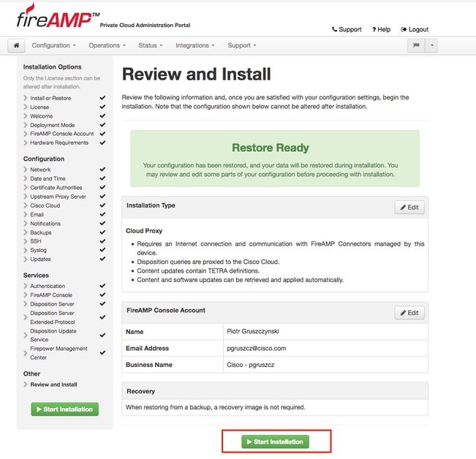476x459 pixels.
Task: Click the flag notifications icon
Action: point(416,45)
